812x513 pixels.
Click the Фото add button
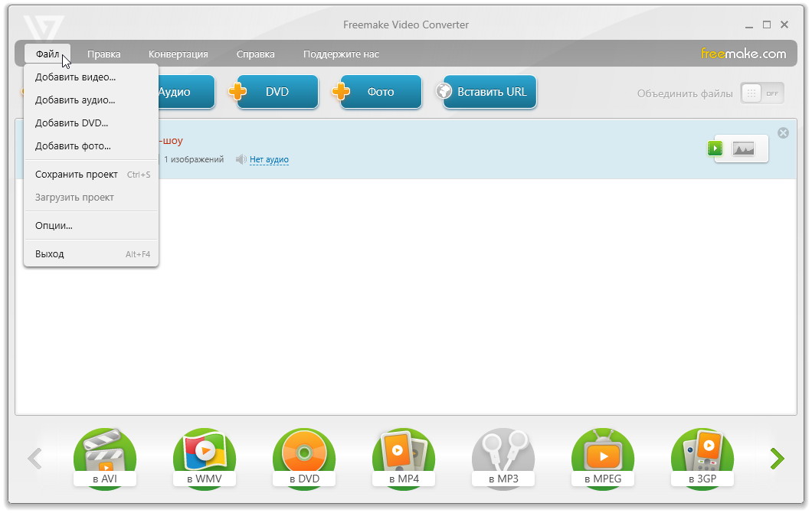pos(381,92)
